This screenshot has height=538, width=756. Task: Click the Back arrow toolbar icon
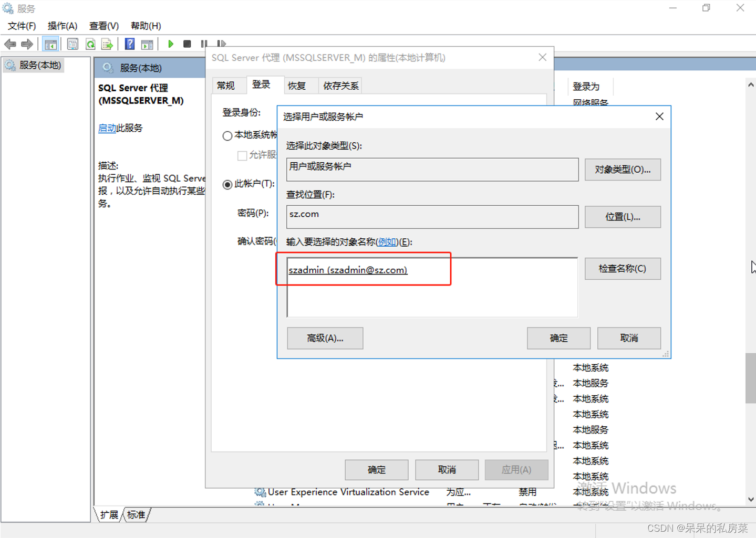pyautogui.click(x=10, y=44)
